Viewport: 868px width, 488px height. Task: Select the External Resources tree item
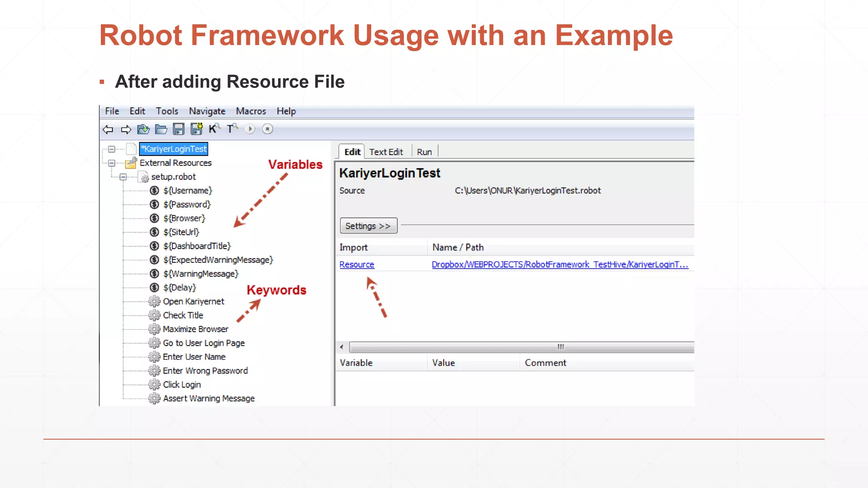[x=175, y=163]
